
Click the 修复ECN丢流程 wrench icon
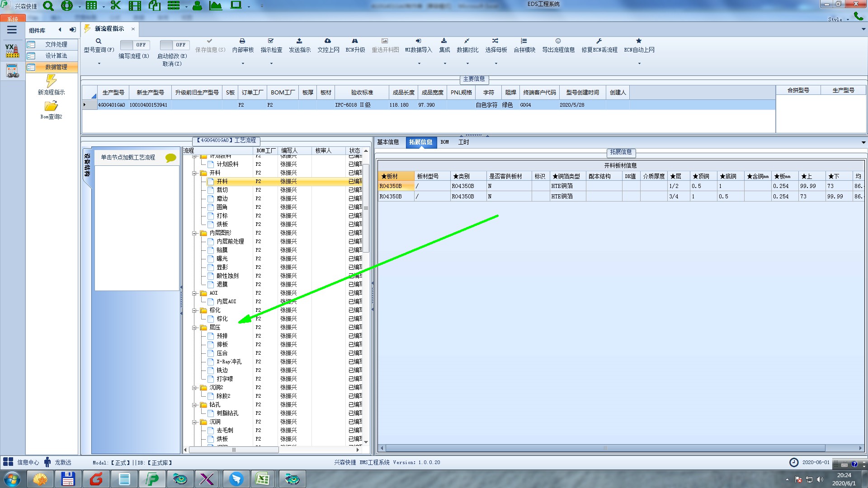pos(599,41)
